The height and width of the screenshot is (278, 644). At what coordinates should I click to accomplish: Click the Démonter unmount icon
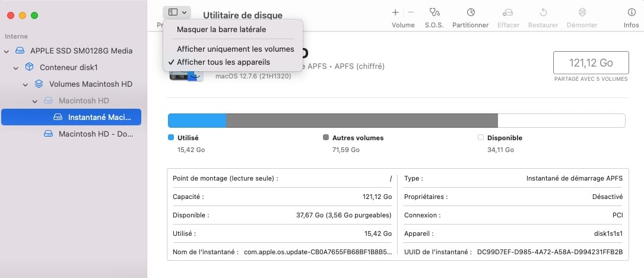point(582,12)
